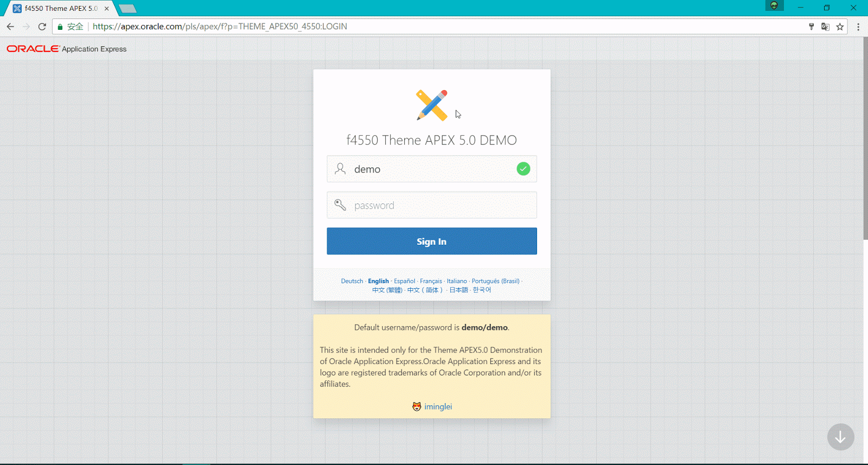The width and height of the screenshot is (868, 465).
Task: Click the 'f4550 Theme APEX 5.0 DEMO' heading
Action: (432, 140)
